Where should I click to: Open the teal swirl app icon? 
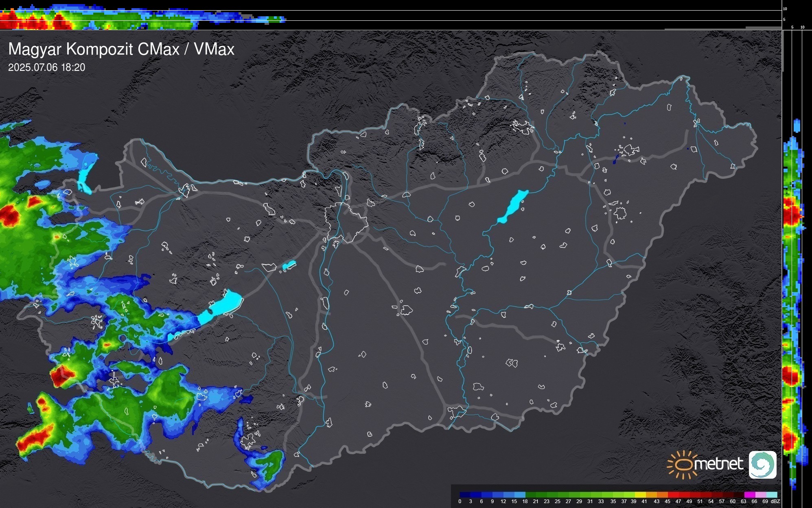tap(762, 464)
